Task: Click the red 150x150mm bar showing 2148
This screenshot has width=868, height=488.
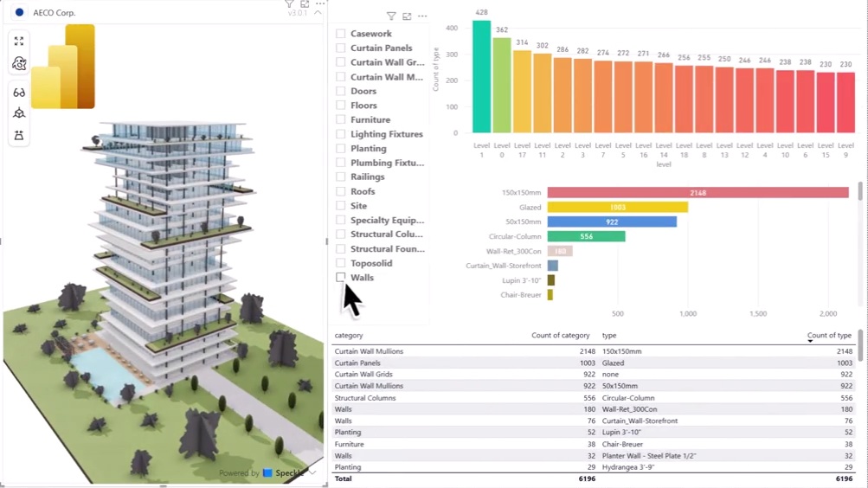Action: [x=698, y=193]
